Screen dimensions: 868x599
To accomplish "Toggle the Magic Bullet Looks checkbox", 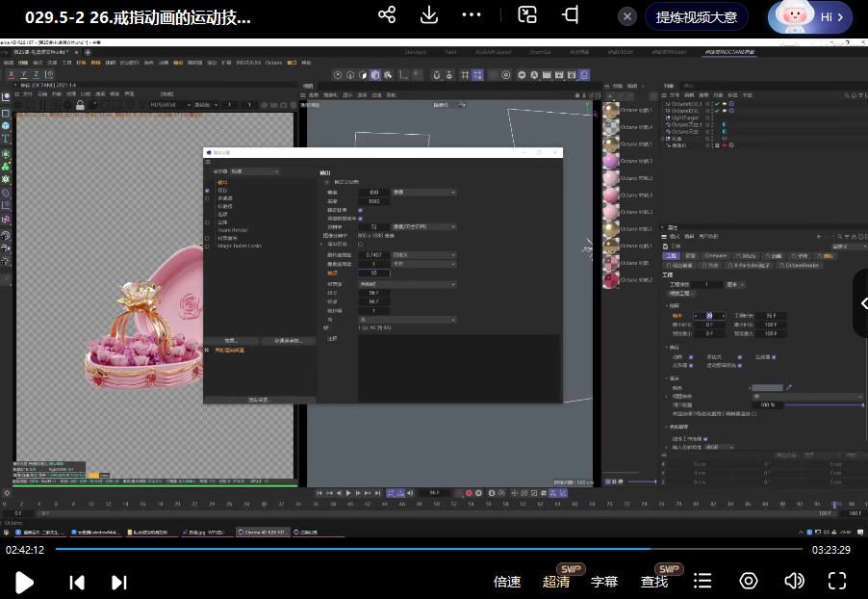I will click(x=207, y=246).
